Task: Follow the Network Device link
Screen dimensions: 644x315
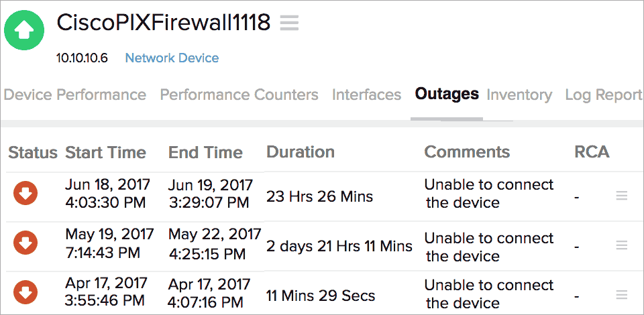Action: point(172,58)
